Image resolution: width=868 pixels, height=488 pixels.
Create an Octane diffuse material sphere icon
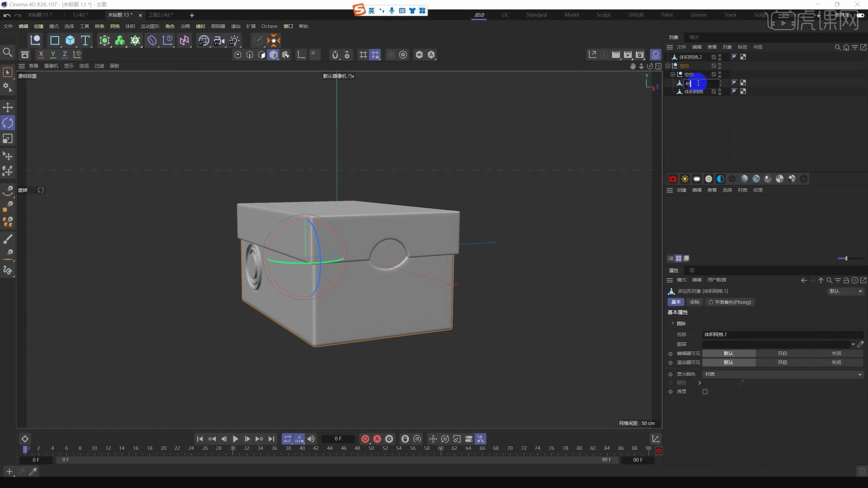click(744, 178)
